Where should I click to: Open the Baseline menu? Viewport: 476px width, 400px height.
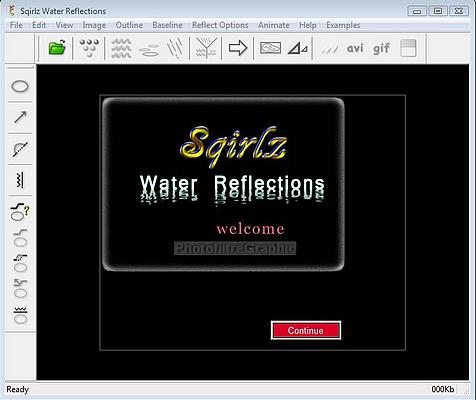[x=167, y=25]
